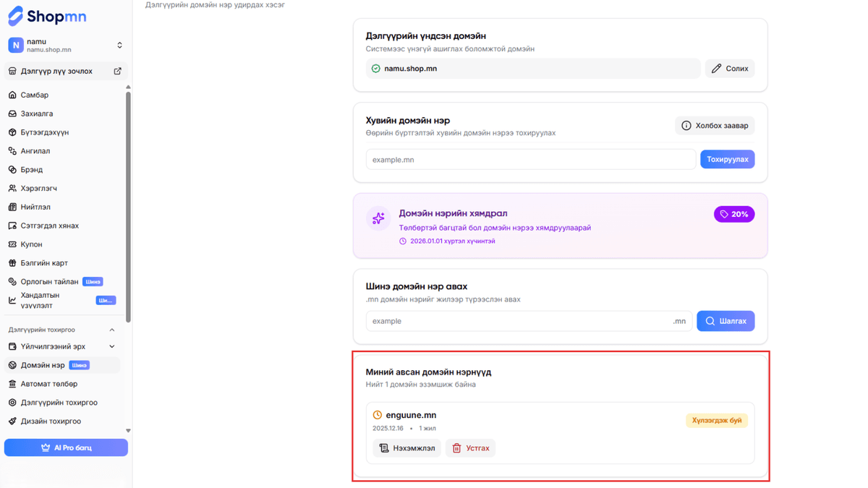Click the example.mn custom domain input field
Screen dimensions: 868x488
coord(530,160)
